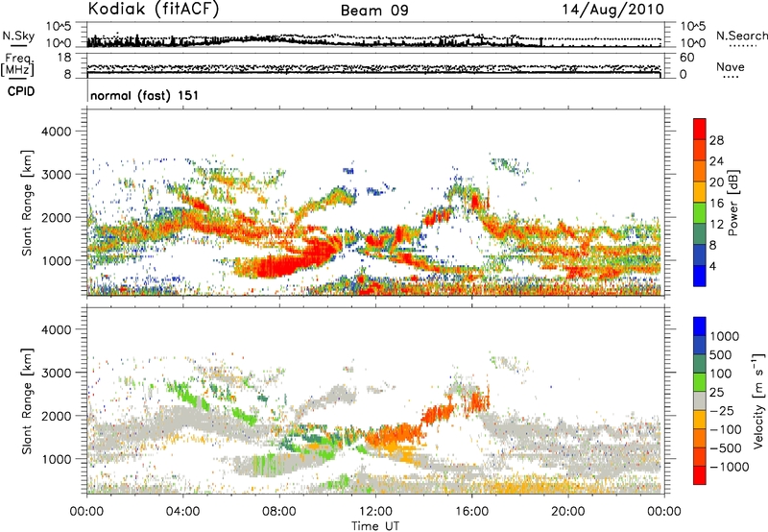Pick the red top segment of the power color bar
The width and height of the screenshot is (768, 532).
(x=700, y=129)
